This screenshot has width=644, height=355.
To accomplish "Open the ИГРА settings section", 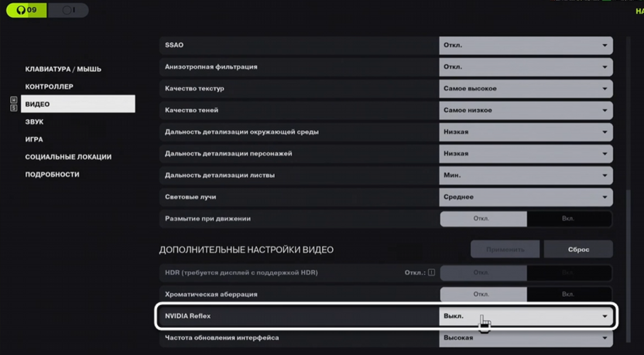I will tap(34, 139).
